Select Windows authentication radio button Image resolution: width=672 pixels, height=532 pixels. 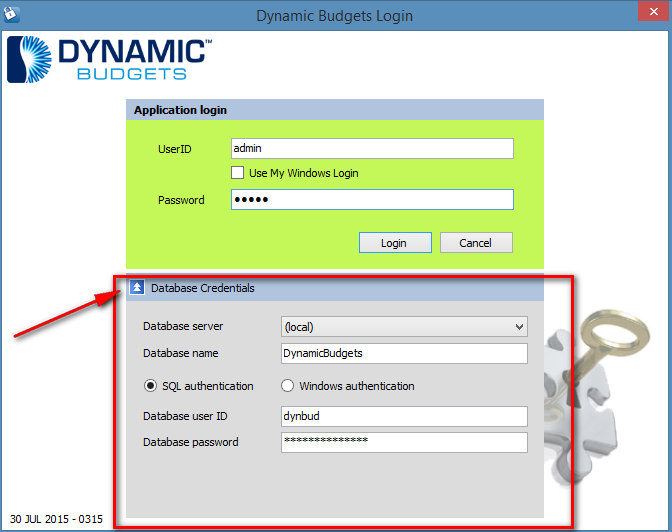287,386
